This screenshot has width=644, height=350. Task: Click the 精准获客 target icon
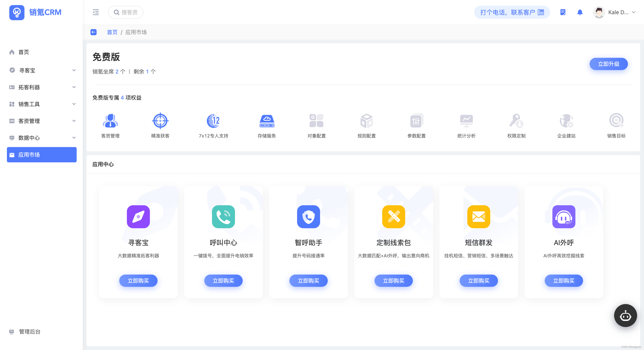160,121
